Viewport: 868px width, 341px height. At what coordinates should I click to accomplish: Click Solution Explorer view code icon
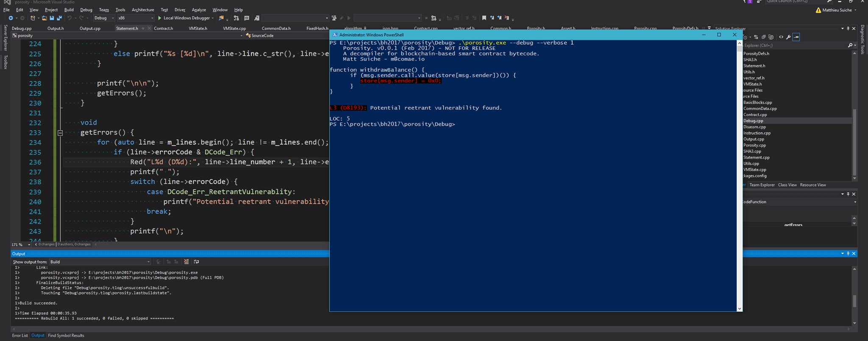[x=781, y=37]
